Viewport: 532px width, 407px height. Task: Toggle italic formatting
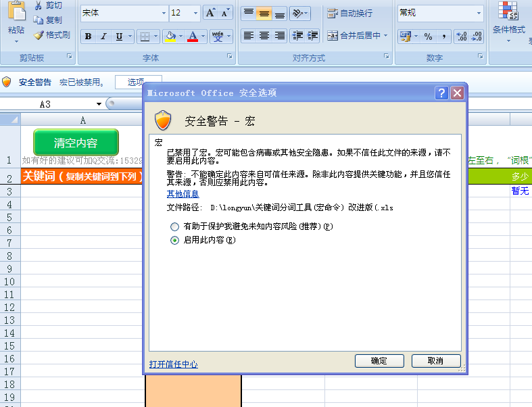104,36
